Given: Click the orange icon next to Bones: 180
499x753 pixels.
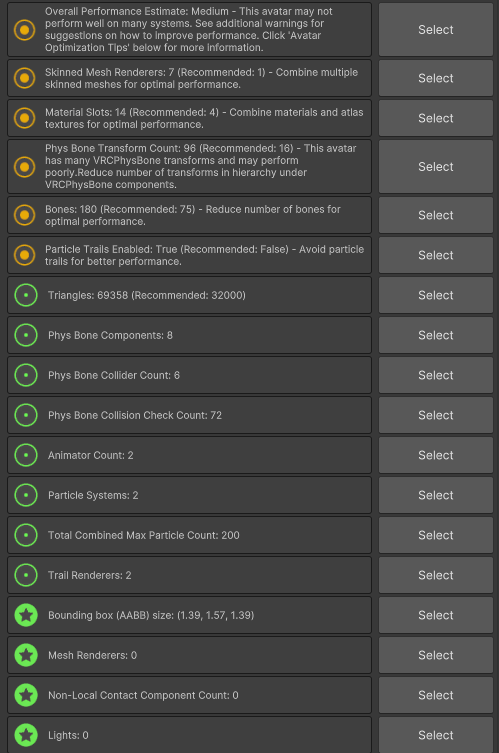Looking at the screenshot, I should (24, 215).
